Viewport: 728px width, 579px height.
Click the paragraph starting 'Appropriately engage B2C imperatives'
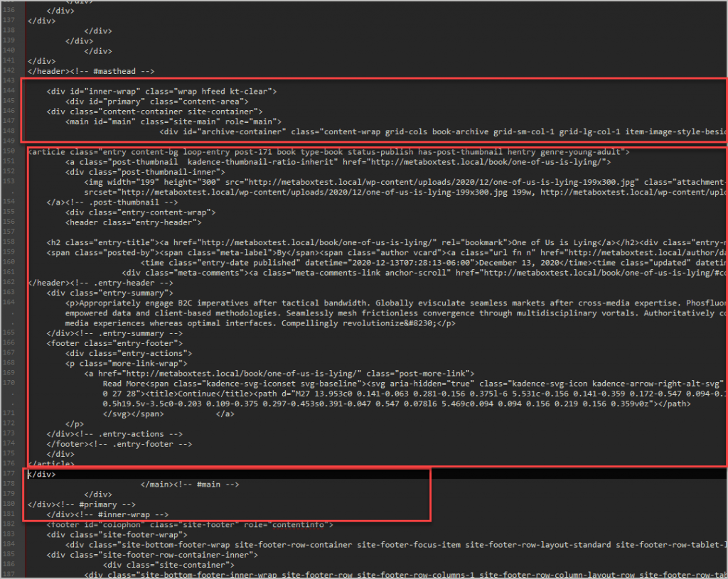pyautogui.click(x=396, y=303)
